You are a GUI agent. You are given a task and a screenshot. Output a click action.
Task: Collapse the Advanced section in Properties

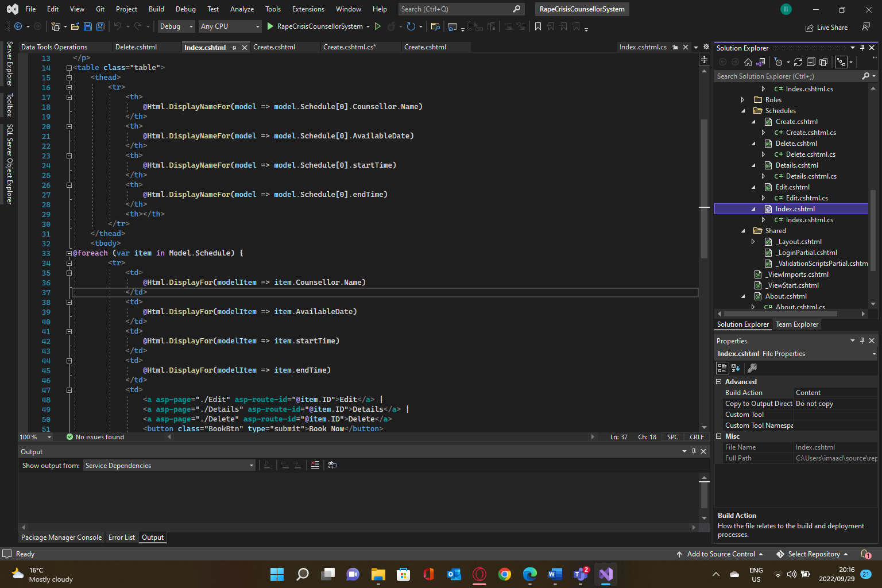(718, 382)
